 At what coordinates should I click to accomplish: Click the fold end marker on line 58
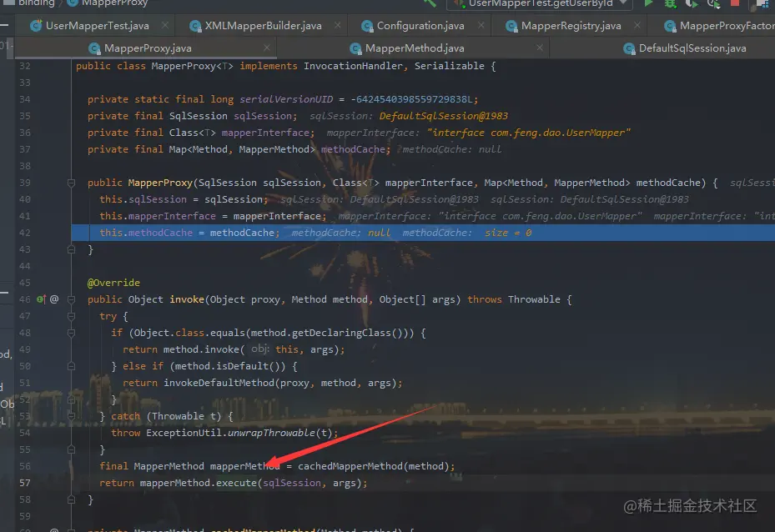coord(71,499)
